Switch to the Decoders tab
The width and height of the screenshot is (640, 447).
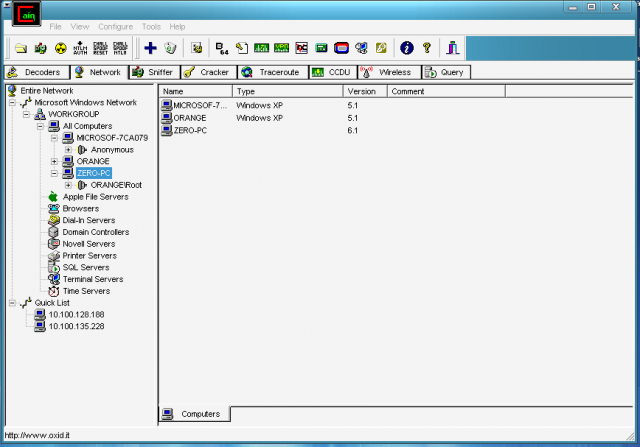pos(37,72)
